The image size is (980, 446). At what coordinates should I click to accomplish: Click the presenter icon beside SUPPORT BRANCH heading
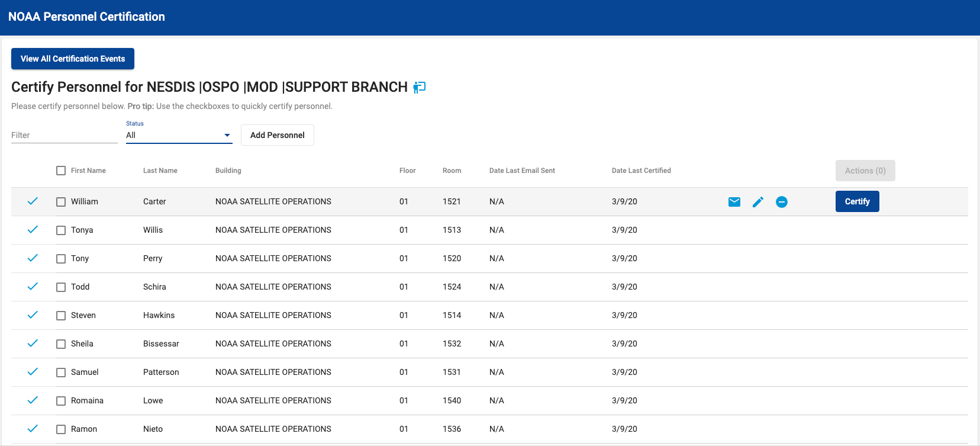click(420, 87)
